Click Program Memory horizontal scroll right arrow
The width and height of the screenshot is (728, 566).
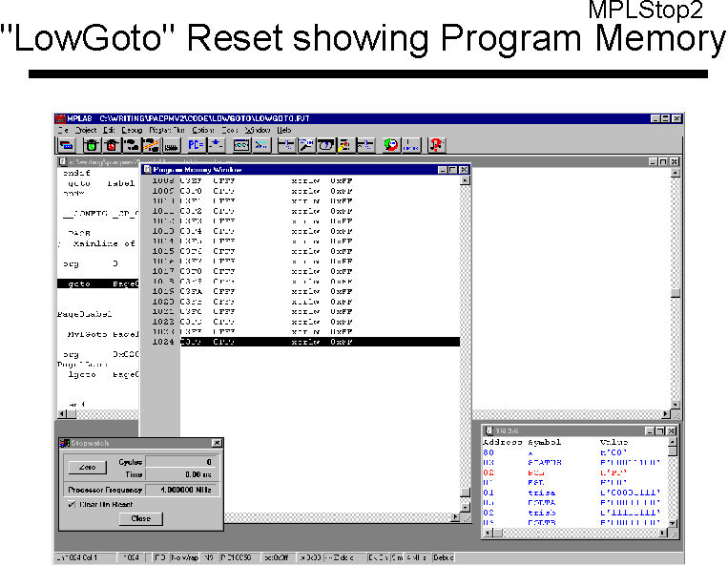click(x=455, y=516)
